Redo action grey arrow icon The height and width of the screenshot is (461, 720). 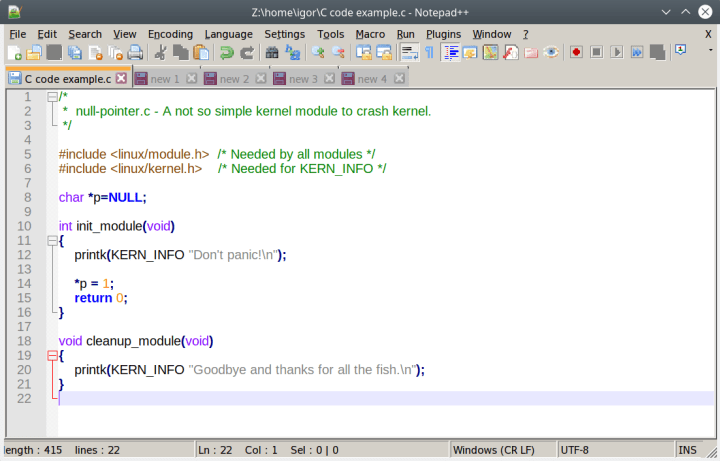(247, 52)
